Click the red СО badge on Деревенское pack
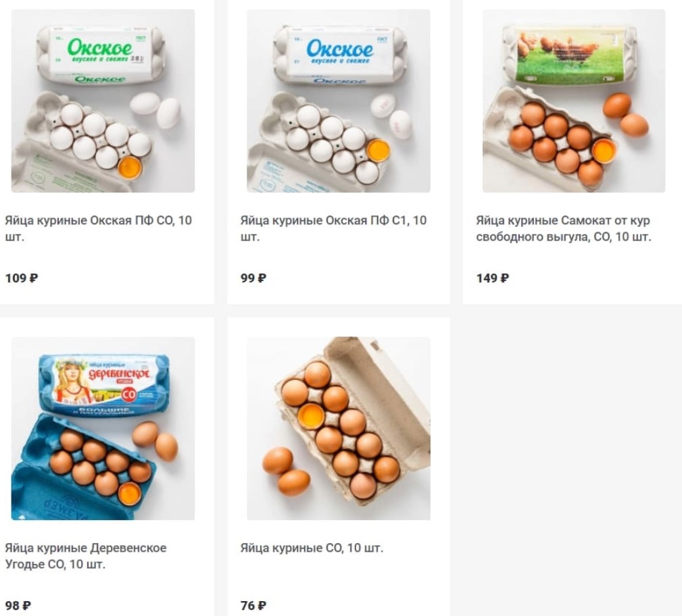This screenshot has height=616, width=682. pyautogui.click(x=128, y=394)
